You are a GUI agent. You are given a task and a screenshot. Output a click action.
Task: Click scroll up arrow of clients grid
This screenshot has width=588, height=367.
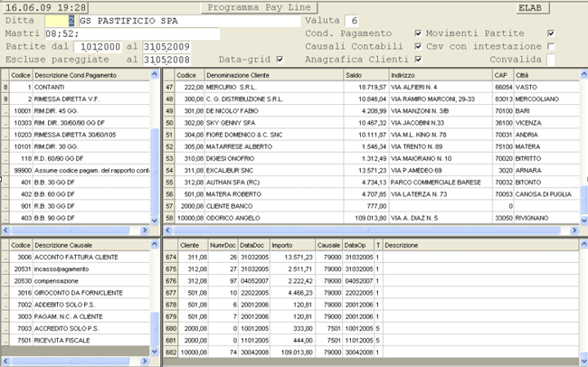click(583, 74)
